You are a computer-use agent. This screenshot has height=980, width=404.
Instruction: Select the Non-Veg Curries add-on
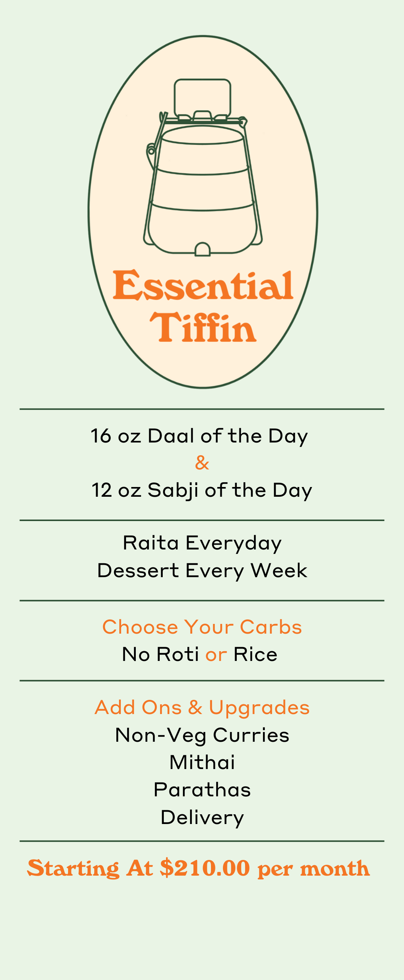[202, 735]
